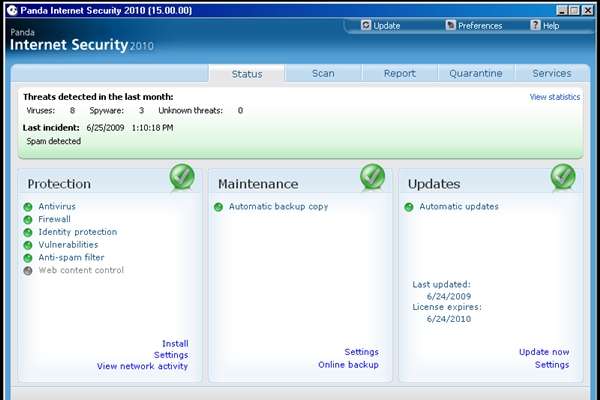Screen dimensions: 600x400
Task: Click the 'Spam detected' incident text
Action: pos(54,141)
